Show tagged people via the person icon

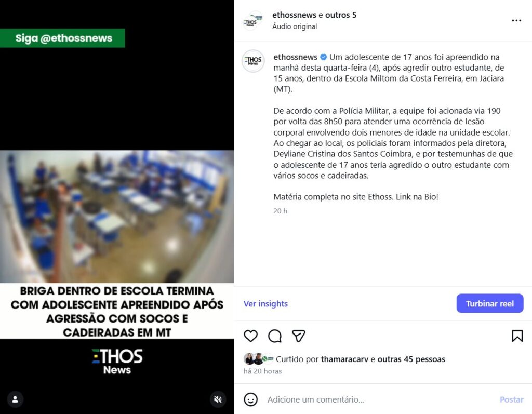[15, 399]
